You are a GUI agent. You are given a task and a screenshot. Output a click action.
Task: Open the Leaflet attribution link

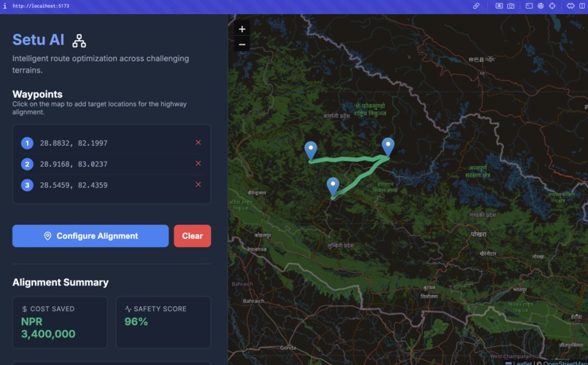[522, 363]
